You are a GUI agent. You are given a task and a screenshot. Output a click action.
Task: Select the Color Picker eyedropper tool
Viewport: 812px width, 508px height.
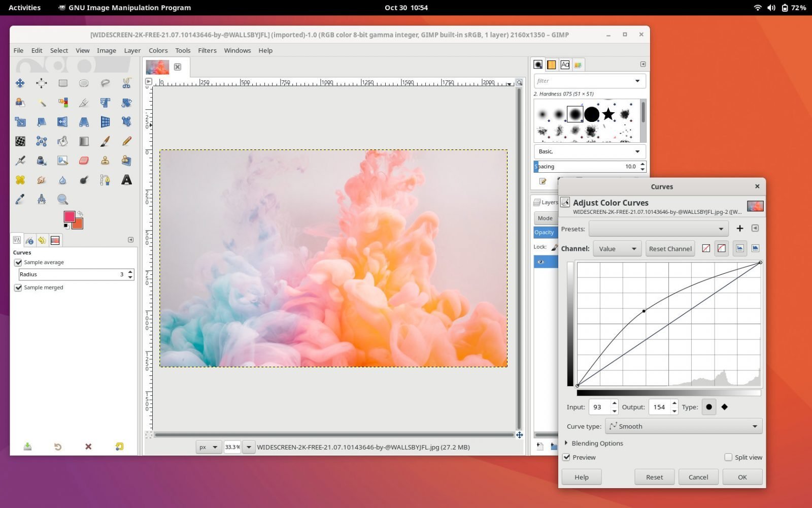coord(19,198)
